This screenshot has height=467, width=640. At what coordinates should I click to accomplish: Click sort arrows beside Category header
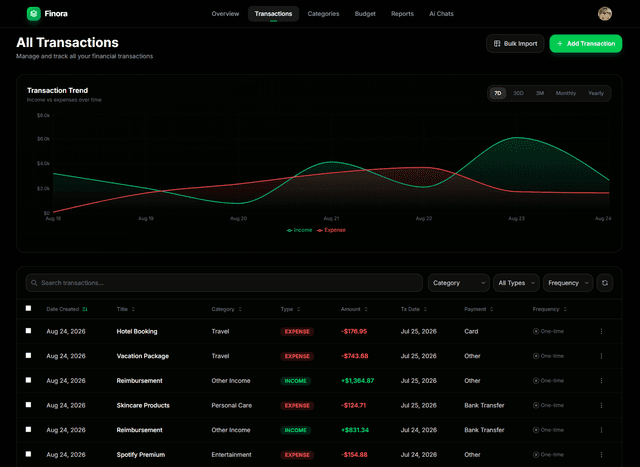tap(240, 309)
